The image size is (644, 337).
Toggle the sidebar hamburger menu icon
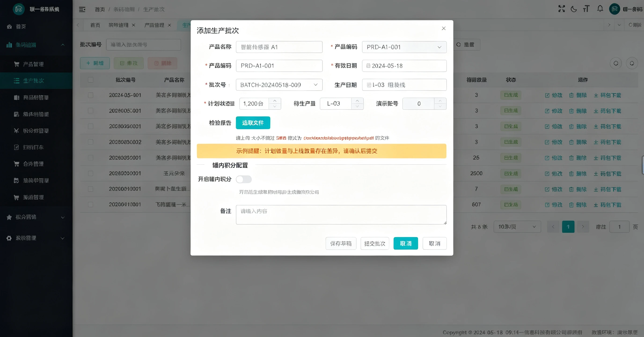[82, 10]
